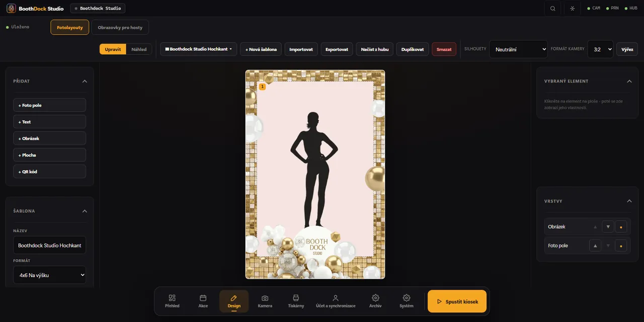Switch editor to Náhled mode
Viewport: 644px width, 322px height.
139,49
